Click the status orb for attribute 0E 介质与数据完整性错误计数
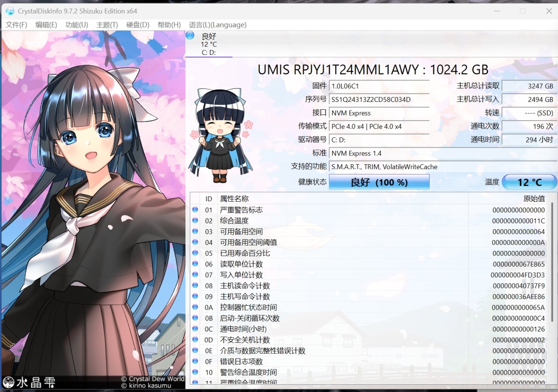Viewport: 558px width, 392px height. [195, 351]
